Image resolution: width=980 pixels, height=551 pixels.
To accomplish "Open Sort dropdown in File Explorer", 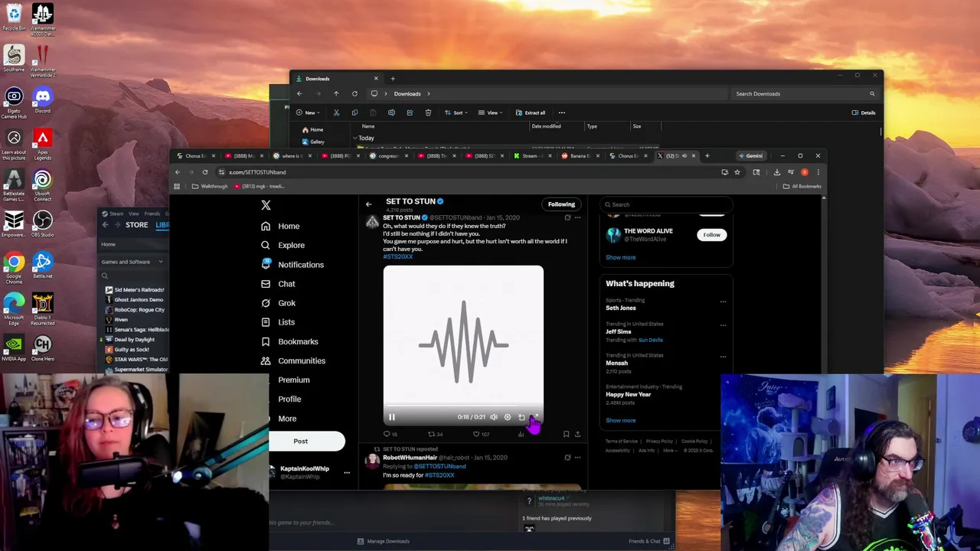I will click(458, 112).
